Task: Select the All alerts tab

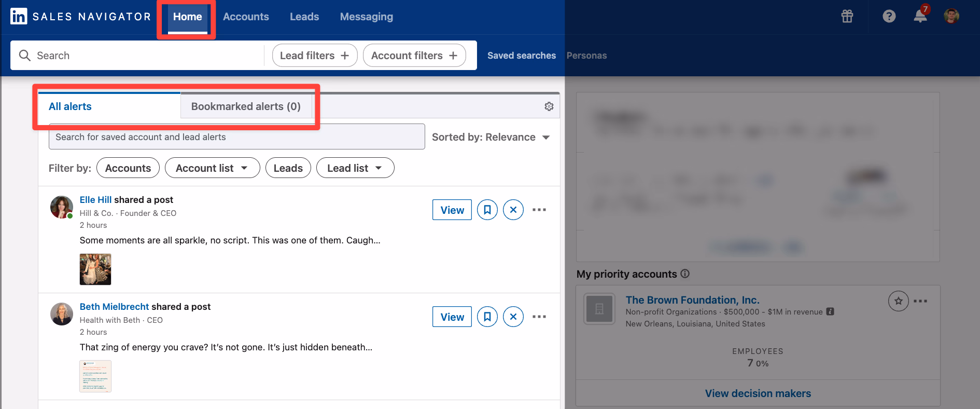Action: tap(109, 106)
